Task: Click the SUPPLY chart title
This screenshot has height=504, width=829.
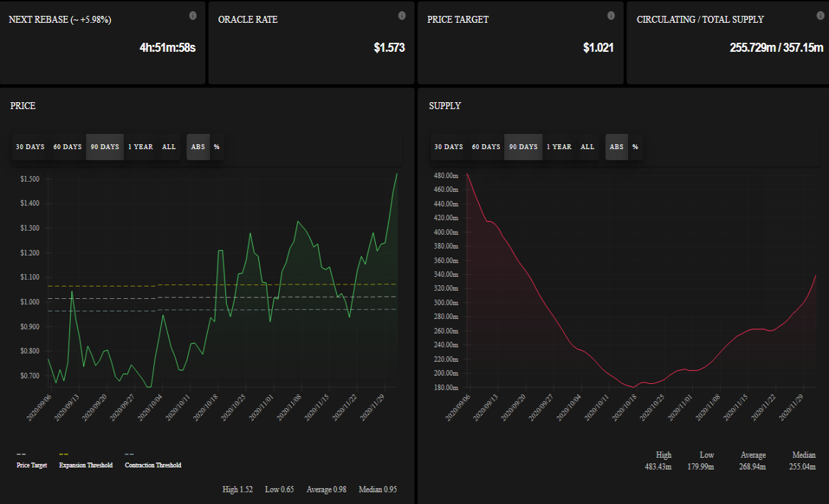Action: [445, 106]
